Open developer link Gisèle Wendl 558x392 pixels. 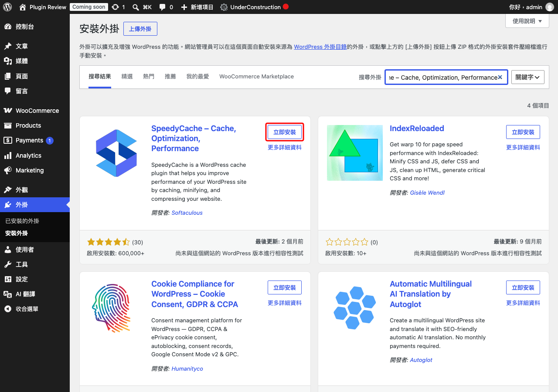click(427, 193)
